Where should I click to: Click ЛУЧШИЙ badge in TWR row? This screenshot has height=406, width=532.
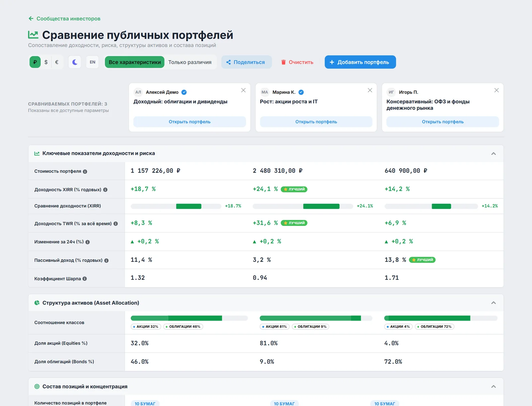click(294, 223)
